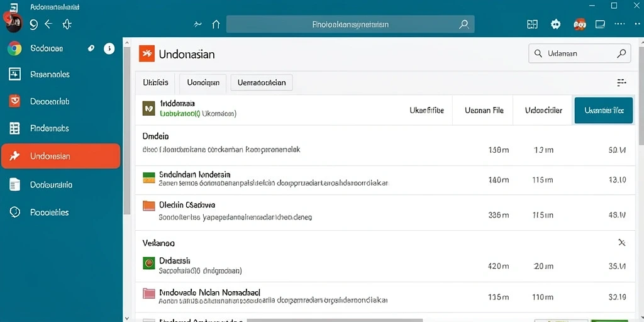Click the Ukanfifile column header
The width and height of the screenshot is (644, 322).
[426, 110]
